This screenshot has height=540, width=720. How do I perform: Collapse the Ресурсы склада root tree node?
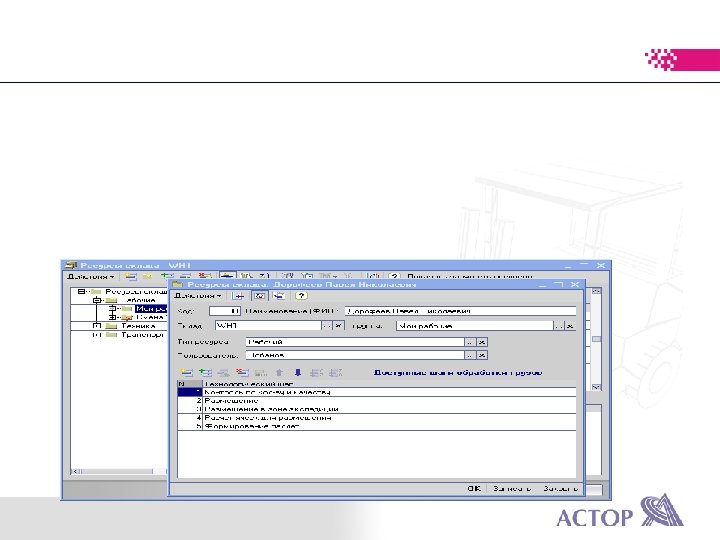pos(81,292)
